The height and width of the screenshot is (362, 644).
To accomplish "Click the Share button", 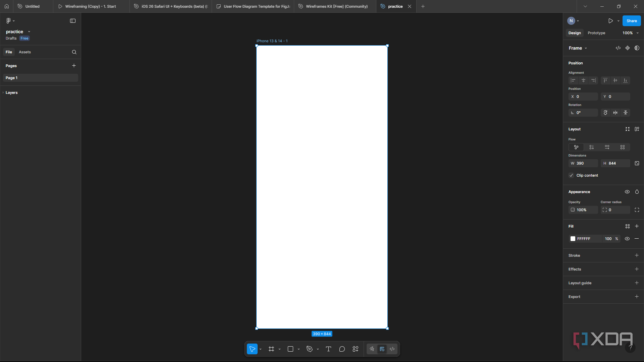I will [632, 21].
